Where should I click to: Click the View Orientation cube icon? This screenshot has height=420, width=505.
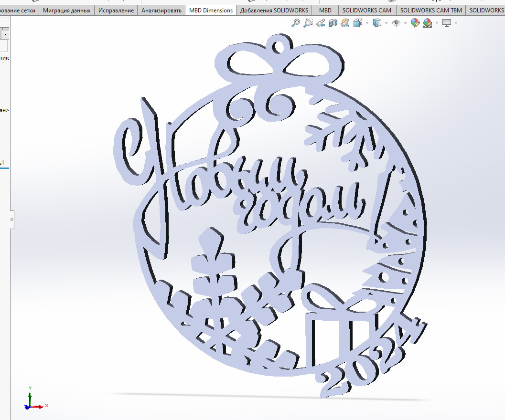pyautogui.click(x=358, y=23)
